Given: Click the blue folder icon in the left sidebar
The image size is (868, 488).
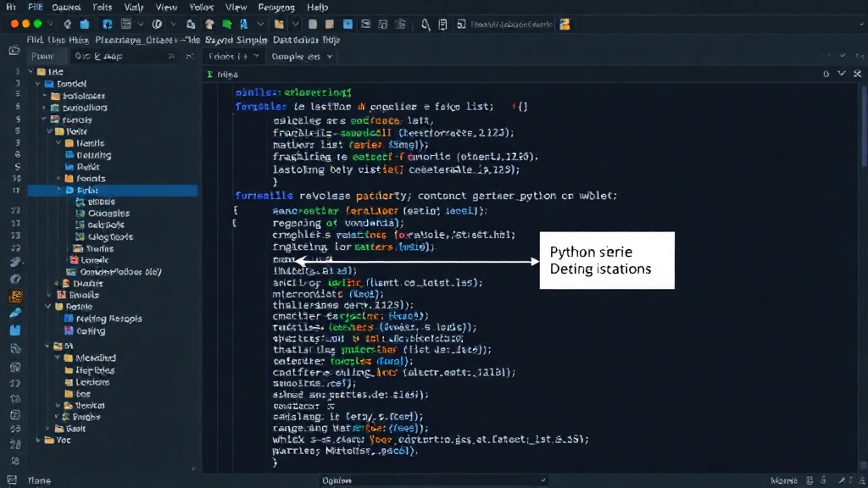Looking at the screenshot, I should pos(15,330).
